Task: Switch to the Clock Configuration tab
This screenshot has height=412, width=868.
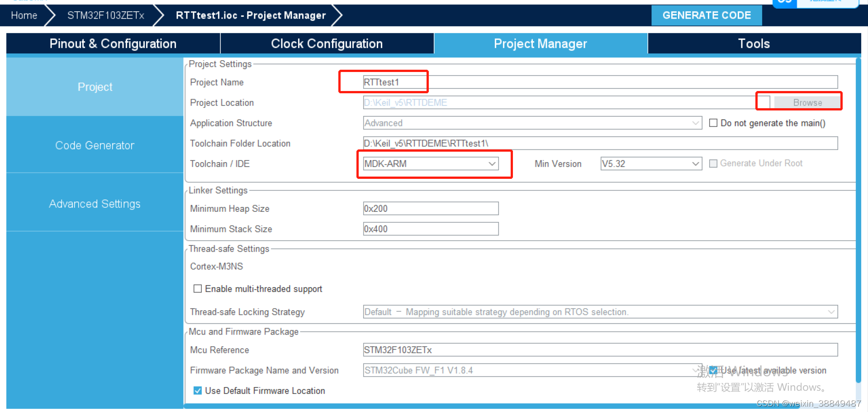Action: 327,43
